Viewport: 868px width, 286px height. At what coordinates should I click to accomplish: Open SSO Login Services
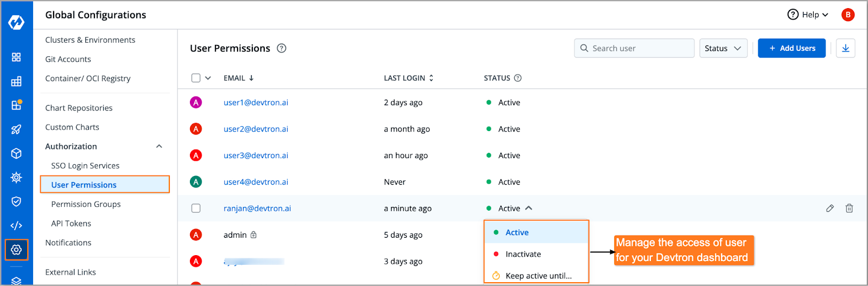85,166
